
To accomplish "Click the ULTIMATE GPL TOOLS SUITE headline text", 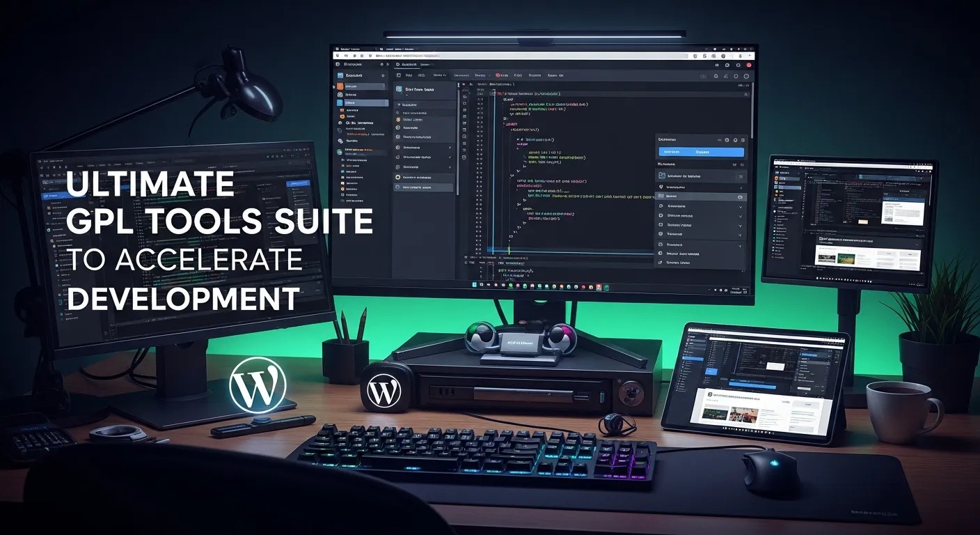I will point(220,203).
